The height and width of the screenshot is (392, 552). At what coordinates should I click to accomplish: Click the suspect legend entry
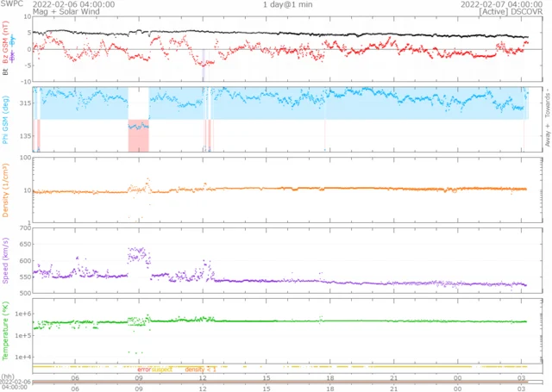point(162,369)
